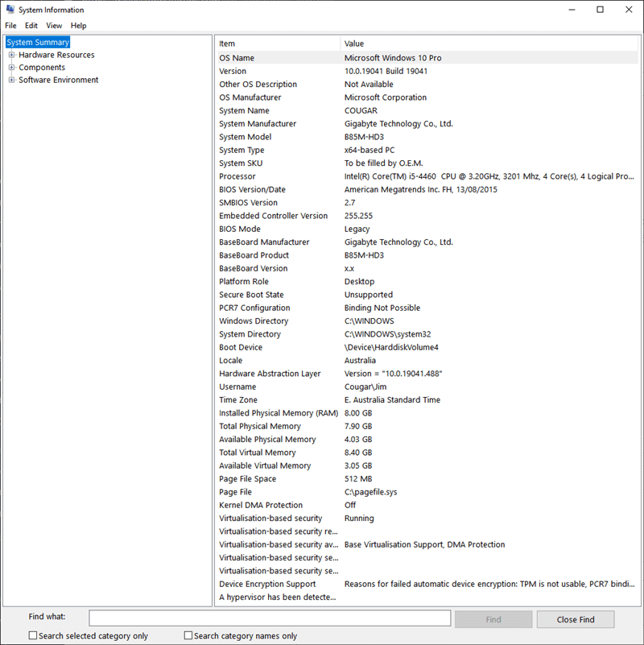Click the Unsupported Secure Boot State value

(x=369, y=295)
